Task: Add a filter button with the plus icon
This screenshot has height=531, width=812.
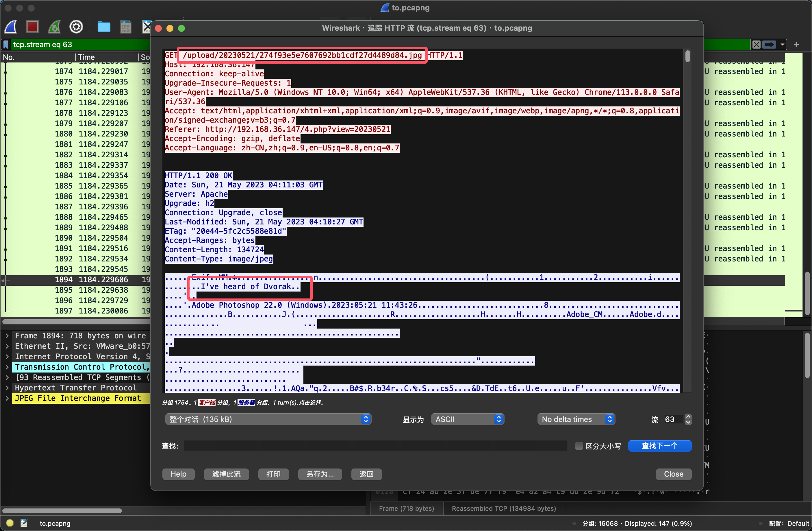Action: [x=796, y=44]
